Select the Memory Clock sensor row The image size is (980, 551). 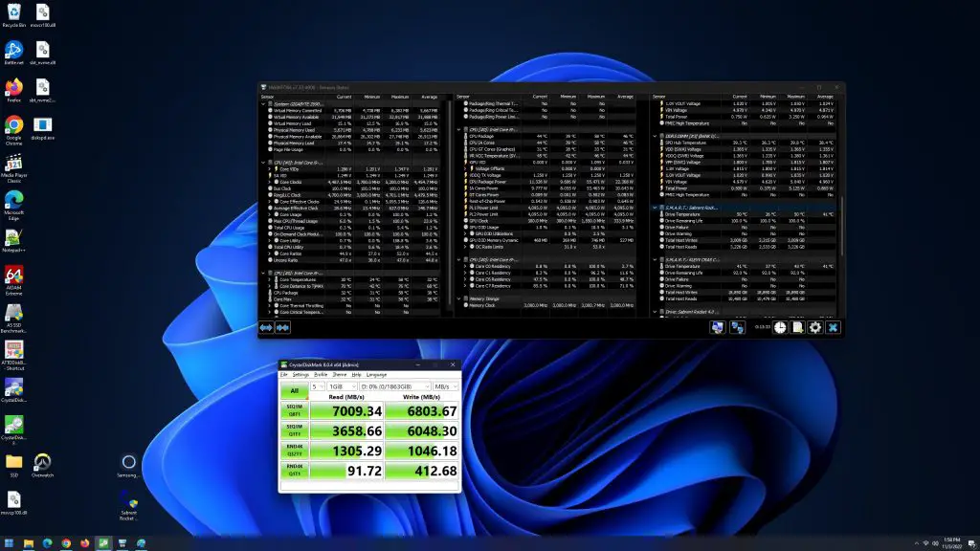550,305
